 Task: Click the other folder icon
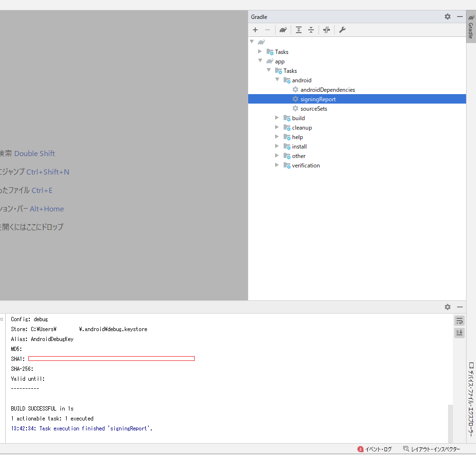click(x=287, y=156)
